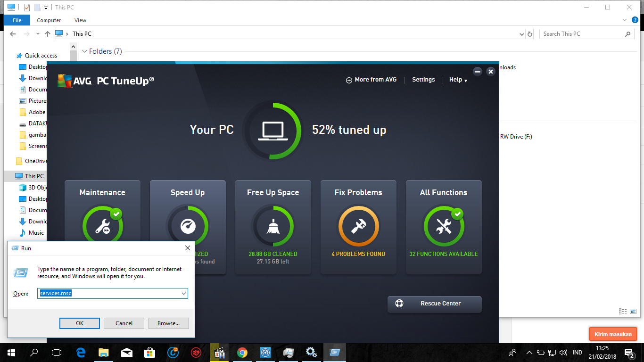Open the Fix Problems tools icon
644x362 pixels.
(358, 227)
